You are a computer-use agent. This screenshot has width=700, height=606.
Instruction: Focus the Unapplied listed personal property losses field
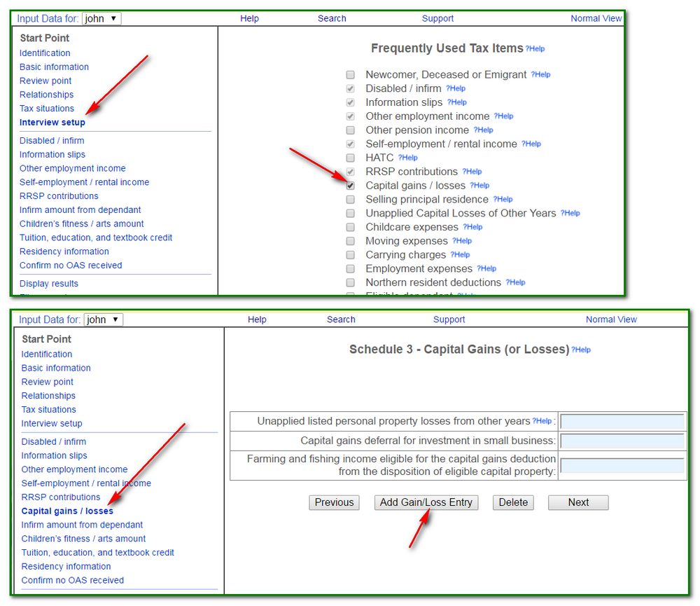[x=622, y=422]
